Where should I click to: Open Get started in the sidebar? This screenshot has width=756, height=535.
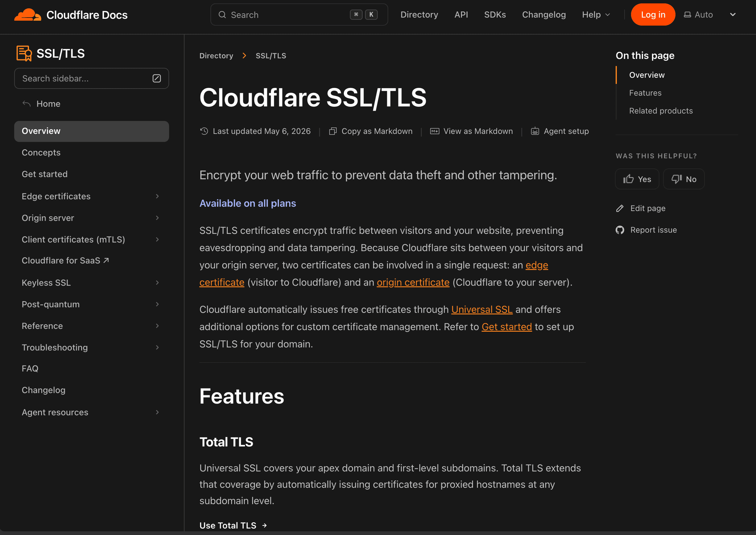coord(44,174)
